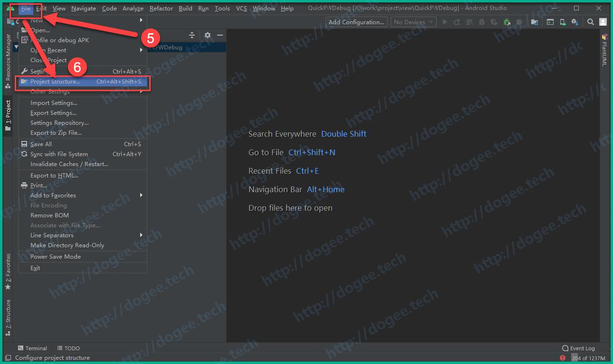Open the Window menu
The height and width of the screenshot is (364, 613).
pos(264,8)
